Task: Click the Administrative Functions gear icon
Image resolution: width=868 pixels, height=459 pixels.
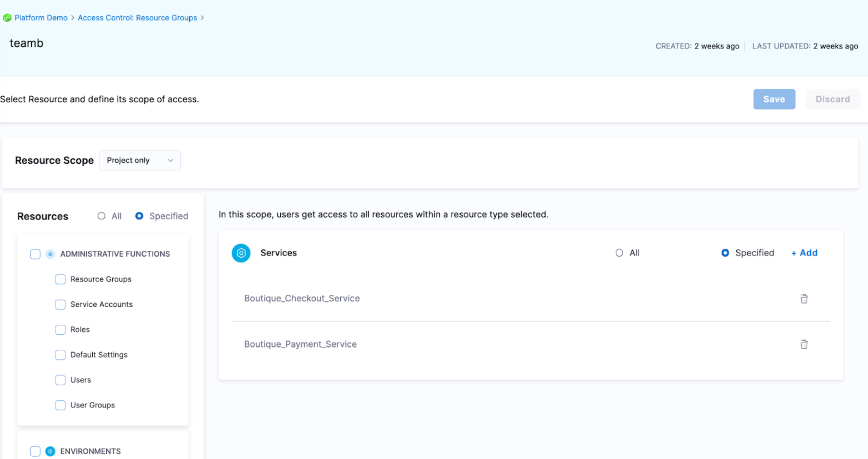Action: (x=50, y=254)
